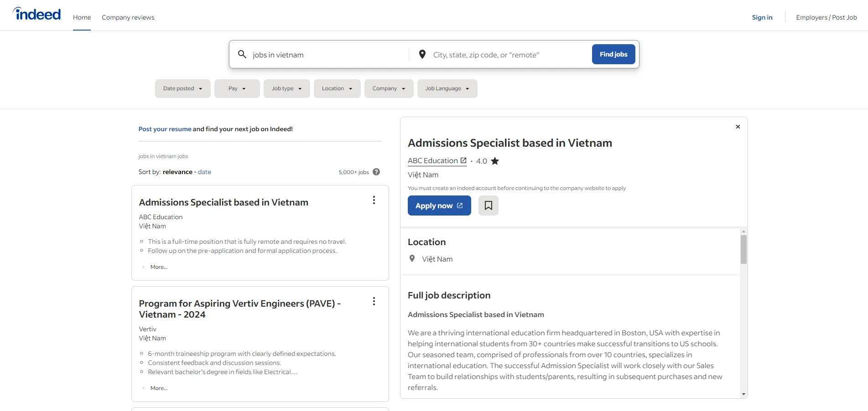Click the 'Full job description' heading
This screenshot has width=868, height=411.
449,295
